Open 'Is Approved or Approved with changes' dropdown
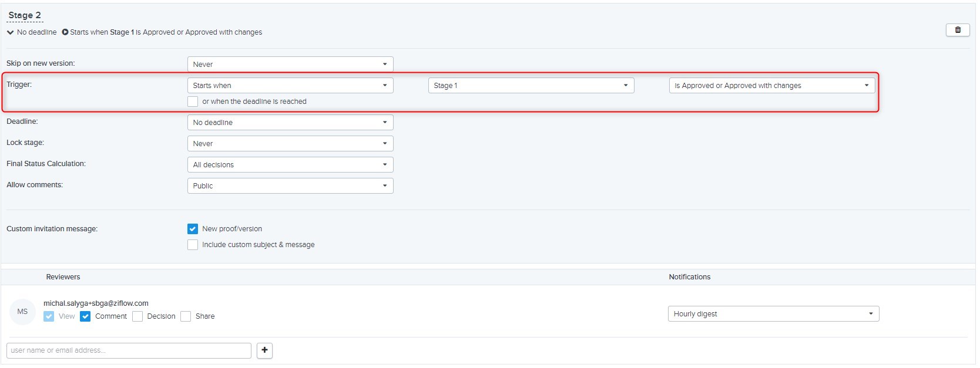 (771, 86)
